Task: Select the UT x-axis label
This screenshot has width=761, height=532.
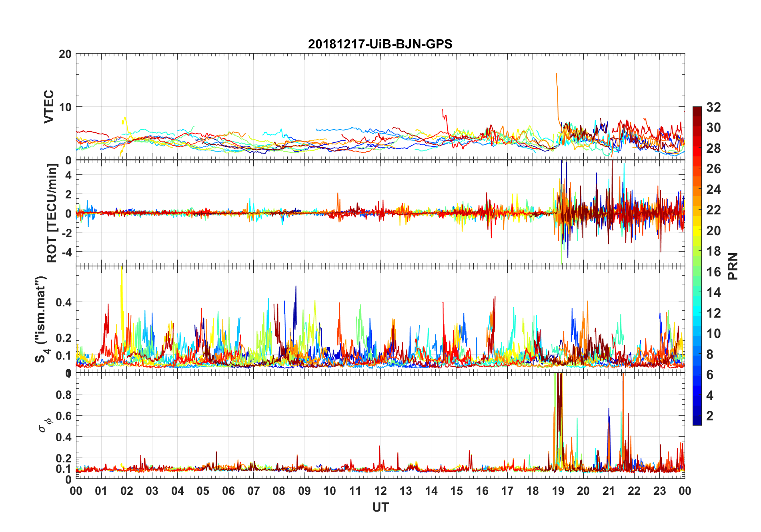Action: click(x=380, y=507)
